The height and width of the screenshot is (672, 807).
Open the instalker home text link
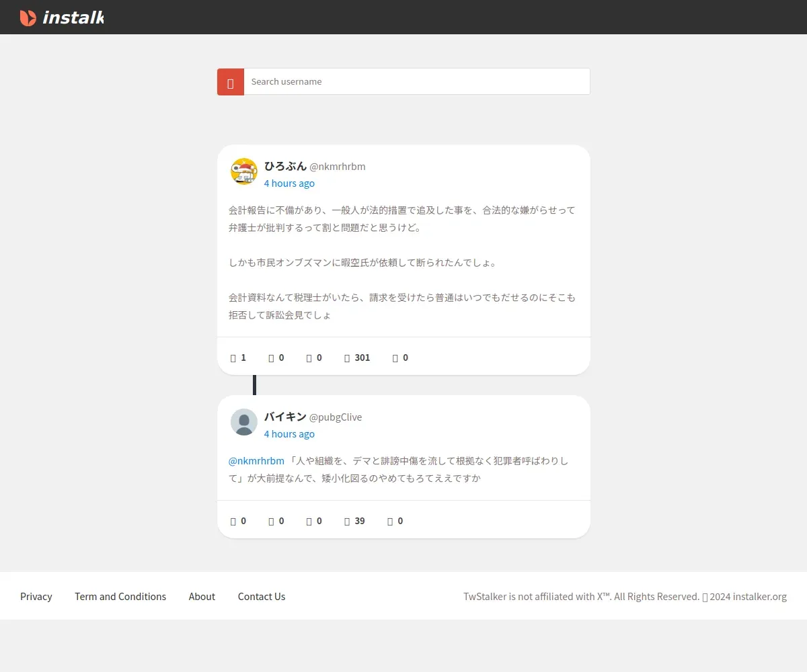[x=73, y=17]
